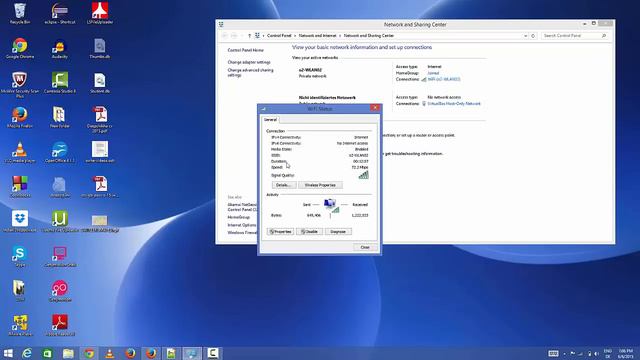This screenshot has width=640, height=360.
Task: Open the clock in the system tray
Action: [x=626, y=353]
